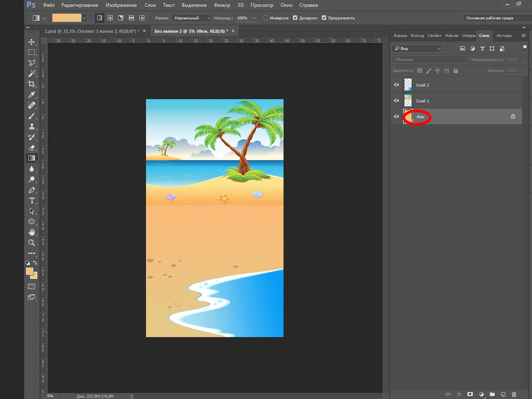Disable the Прозрачность checkbox
The width and height of the screenshot is (532, 399).
[324, 18]
